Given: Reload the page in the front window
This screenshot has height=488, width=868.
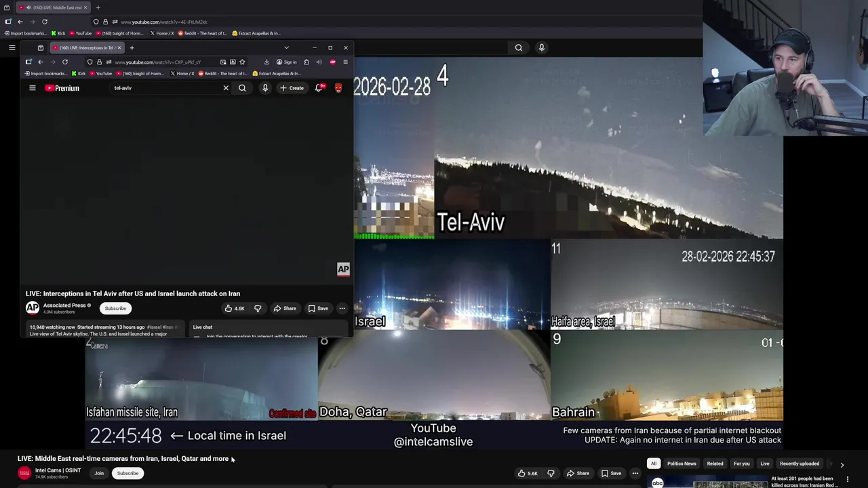Looking at the screenshot, I should (x=65, y=62).
